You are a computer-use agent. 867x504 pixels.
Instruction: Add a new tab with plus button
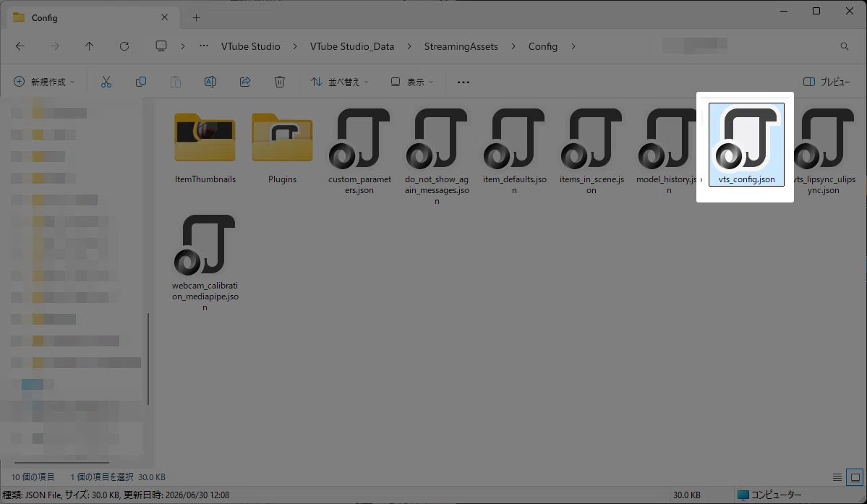(x=196, y=17)
